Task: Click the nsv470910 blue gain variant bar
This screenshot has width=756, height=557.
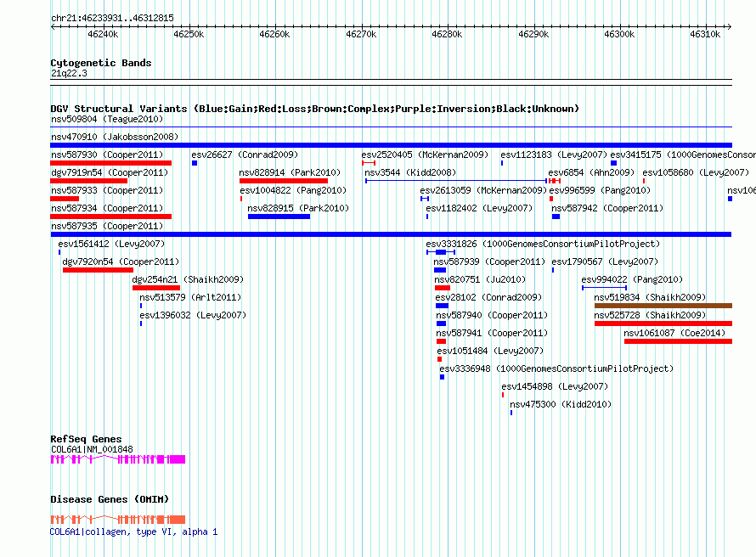Action: click(x=391, y=145)
